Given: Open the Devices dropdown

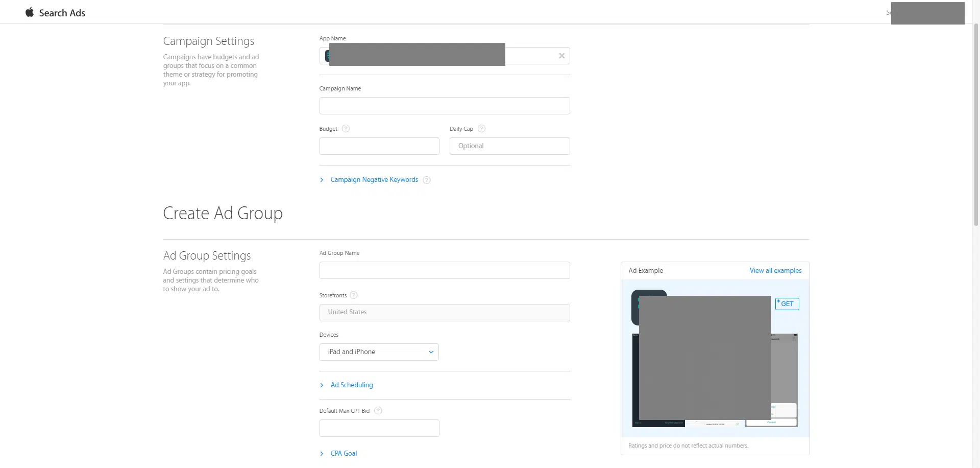Looking at the screenshot, I should [379, 352].
